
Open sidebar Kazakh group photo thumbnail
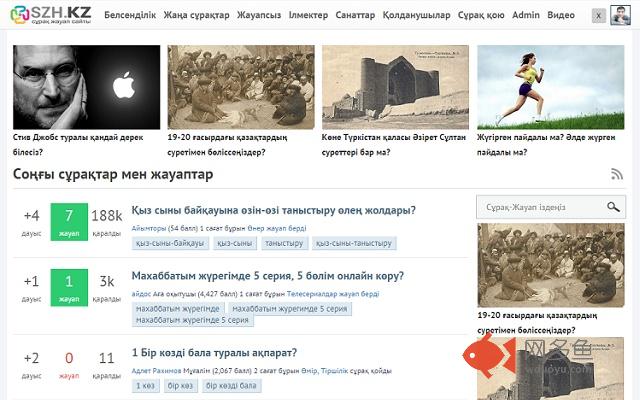[x=551, y=265]
